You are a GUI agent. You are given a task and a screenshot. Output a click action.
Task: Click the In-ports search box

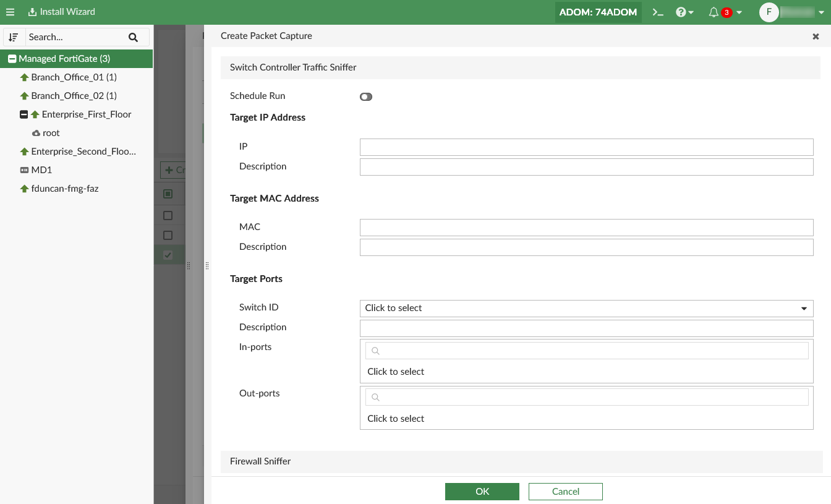(x=586, y=351)
